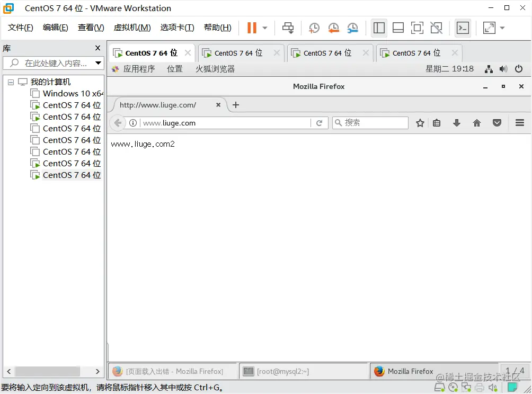Image resolution: width=532 pixels, height=394 pixels.
Task: Open the 位置 menu in the CentOS panel
Action: point(174,69)
